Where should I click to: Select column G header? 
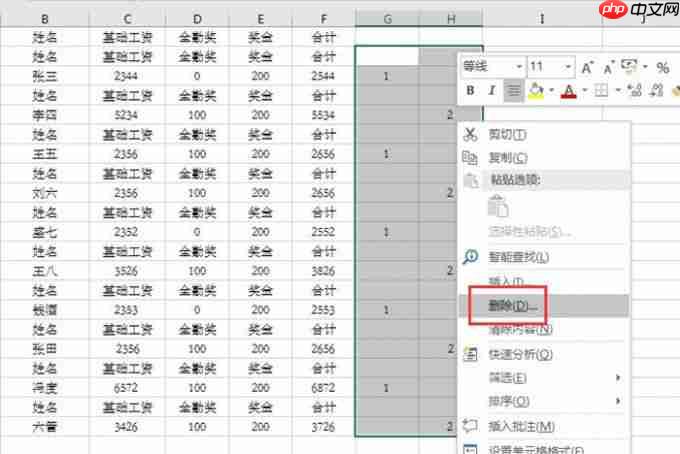click(387, 19)
